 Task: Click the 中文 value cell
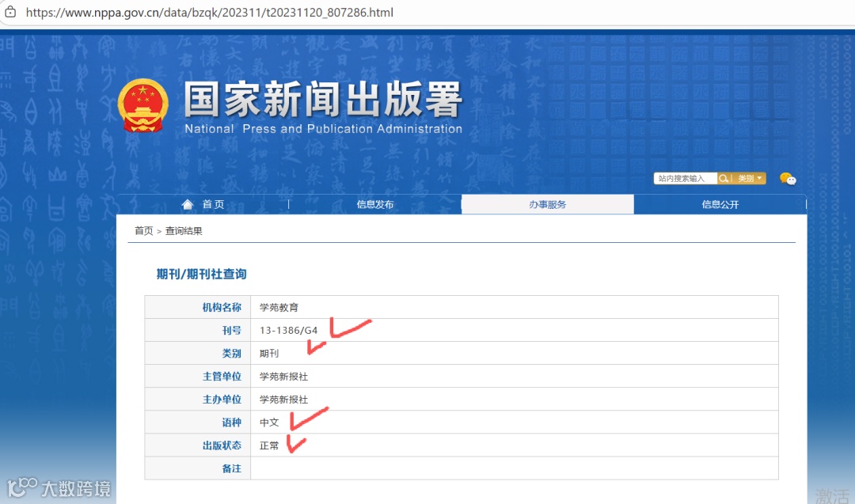pos(515,423)
